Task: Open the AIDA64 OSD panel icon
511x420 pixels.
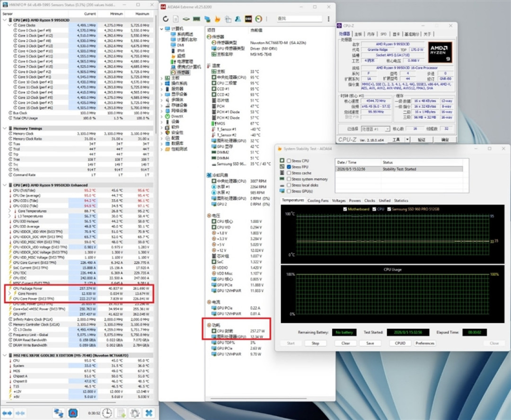Action: (248, 19)
